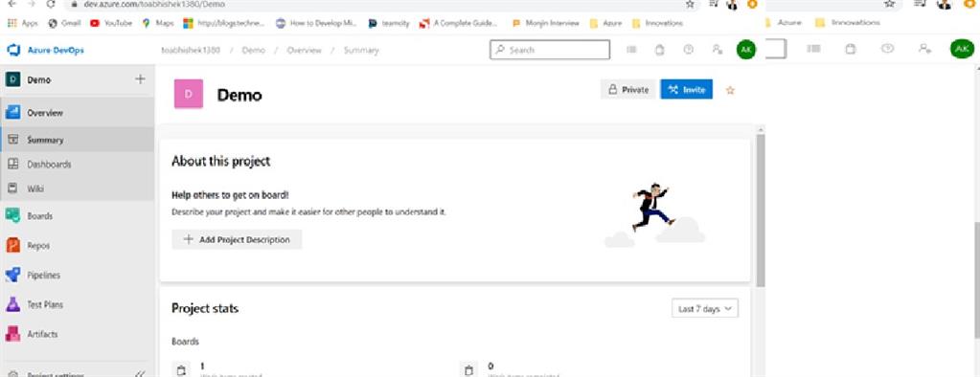Go to toabhishek1380 breadcrumb
This screenshot has width=980, height=377.
pyautogui.click(x=191, y=50)
